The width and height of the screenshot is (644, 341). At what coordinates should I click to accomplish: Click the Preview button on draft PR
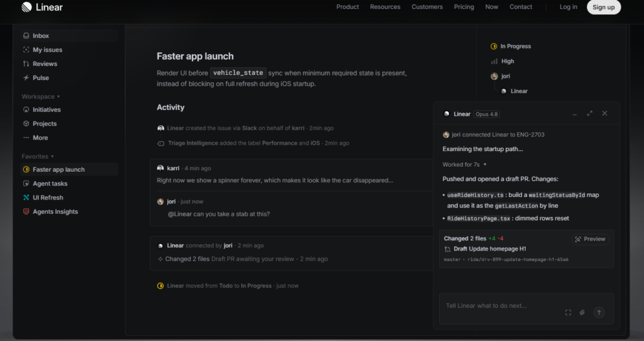[x=590, y=239]
